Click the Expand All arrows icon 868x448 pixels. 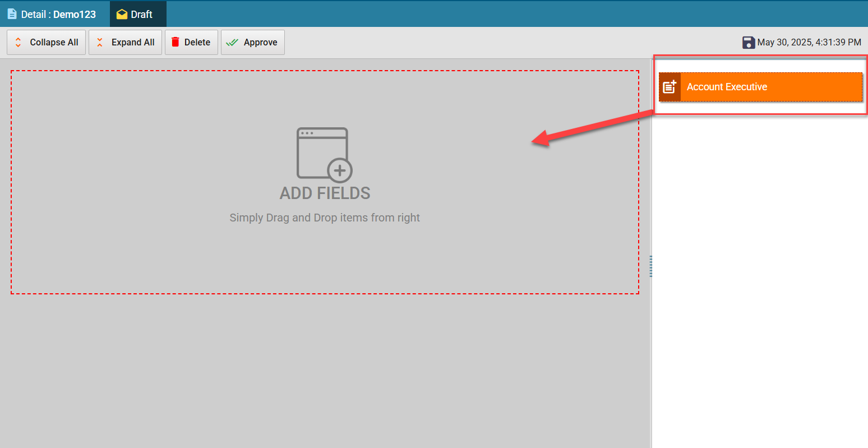[x=100, y=43]
